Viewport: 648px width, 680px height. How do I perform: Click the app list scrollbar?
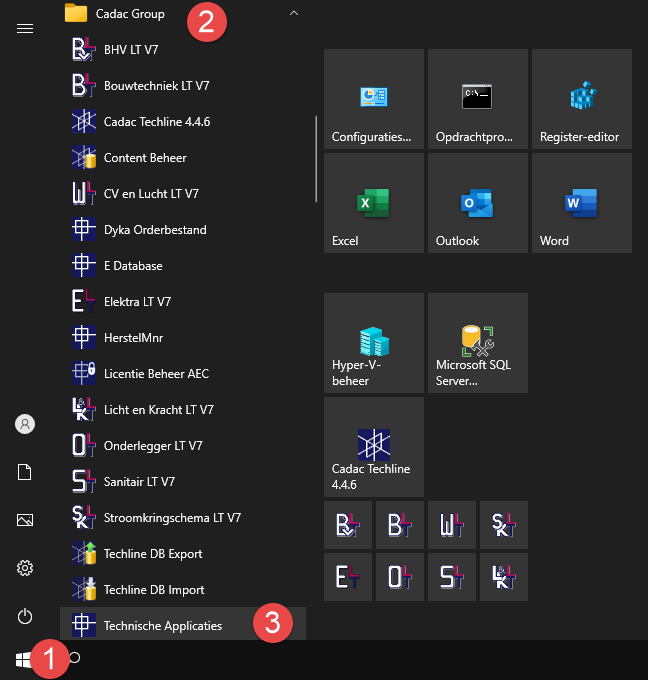point(316,159)
